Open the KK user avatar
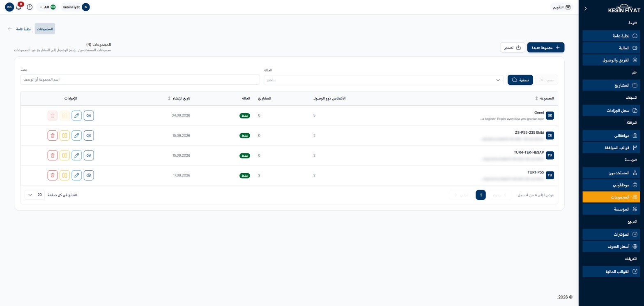The image size is (644, 306). click(x=9, y=7)
